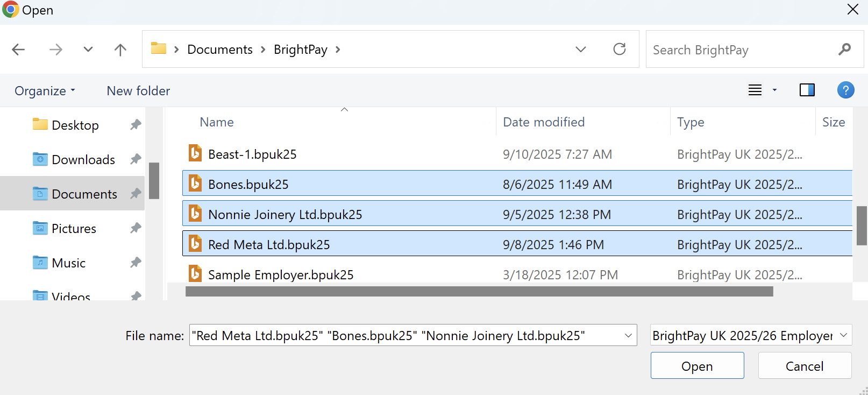Open the Help question mark icon
This screenshot has height=395, width=868.
click(x=845, y=90)
